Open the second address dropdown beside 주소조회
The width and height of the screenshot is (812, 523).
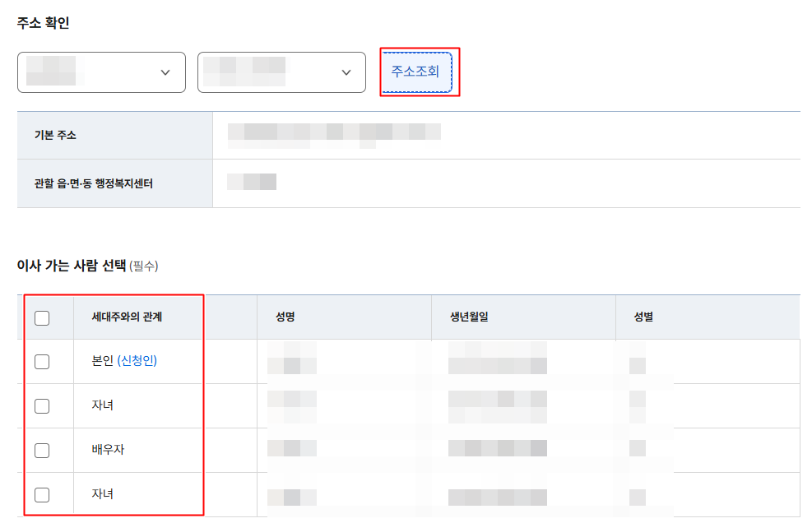pyautogui.click(x=281, y=73)
